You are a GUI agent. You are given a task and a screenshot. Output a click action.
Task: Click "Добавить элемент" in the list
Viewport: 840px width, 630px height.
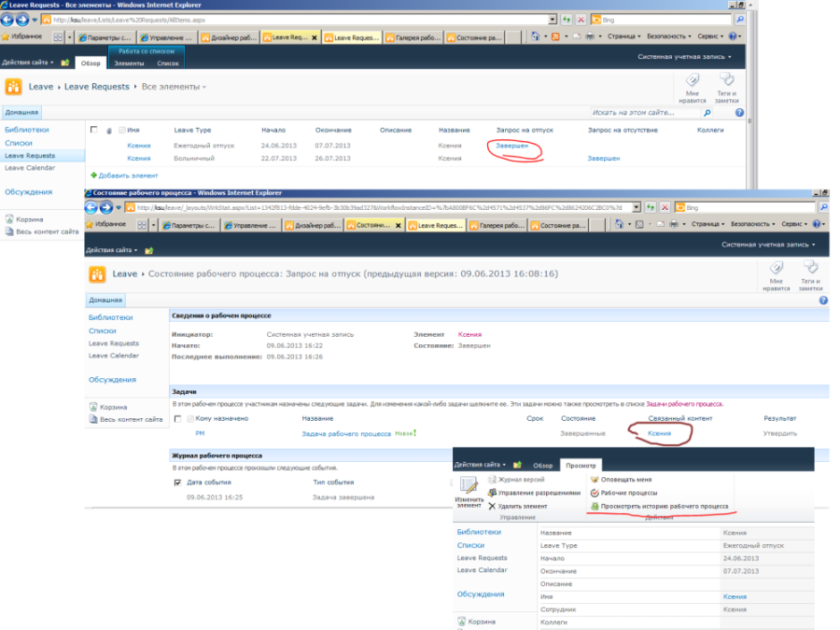(124, 175)
